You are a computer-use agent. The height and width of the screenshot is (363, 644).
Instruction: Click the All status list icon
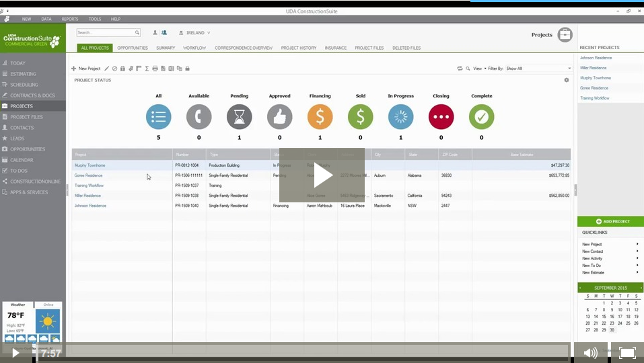(x=159, y=117)
